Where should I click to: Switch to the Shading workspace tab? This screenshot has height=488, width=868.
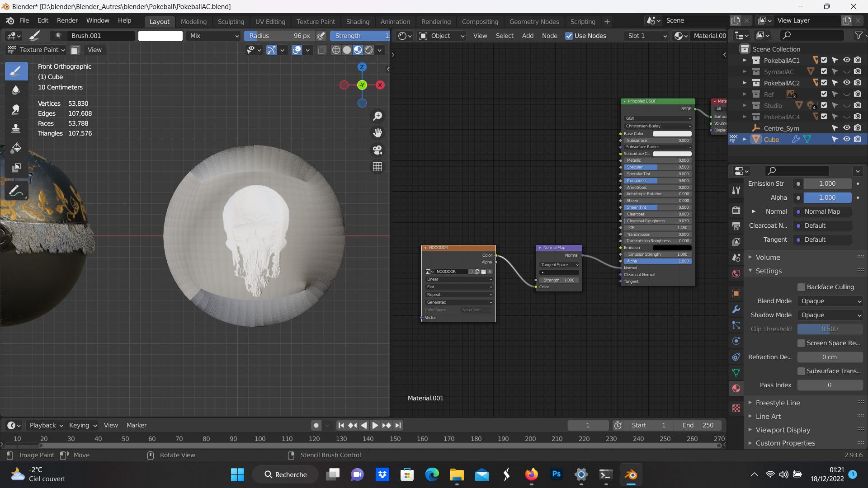point(358,21)
